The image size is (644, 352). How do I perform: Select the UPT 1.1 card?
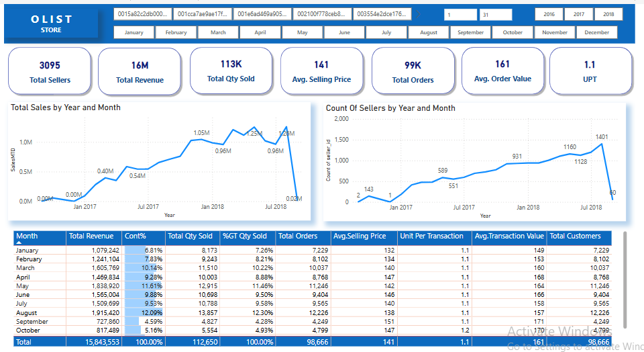(590, 71)
